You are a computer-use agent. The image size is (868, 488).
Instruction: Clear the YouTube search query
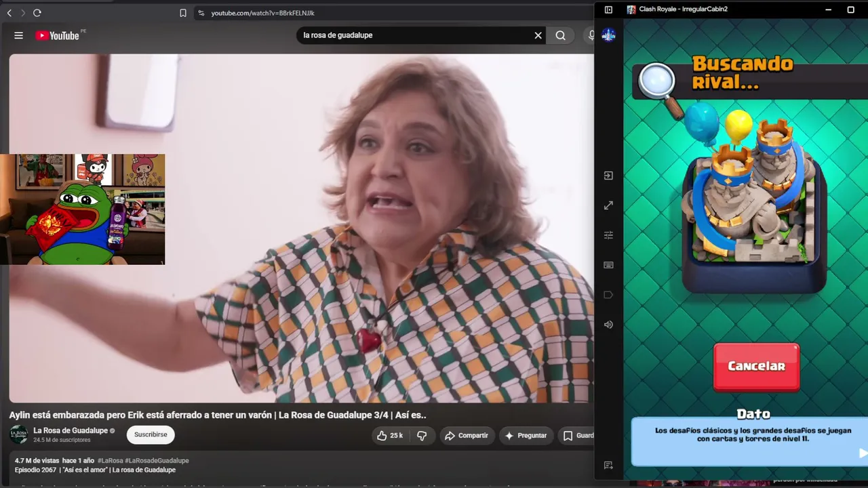[x=538, y=35]
